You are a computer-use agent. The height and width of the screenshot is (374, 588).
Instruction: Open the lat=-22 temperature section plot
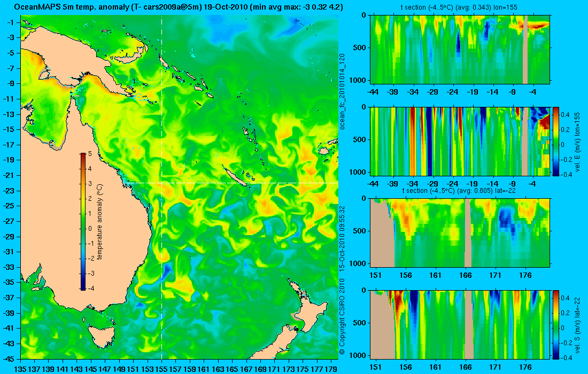click(460, 233)
